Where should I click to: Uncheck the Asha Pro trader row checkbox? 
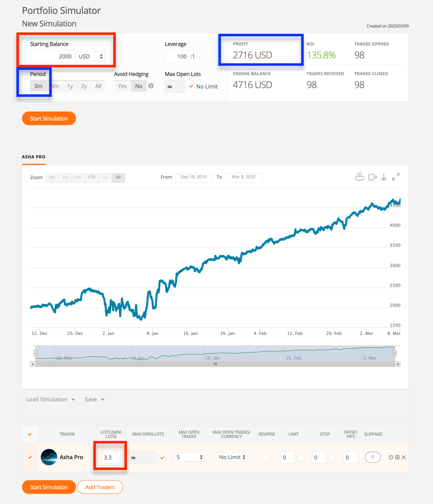coord(30,458)
